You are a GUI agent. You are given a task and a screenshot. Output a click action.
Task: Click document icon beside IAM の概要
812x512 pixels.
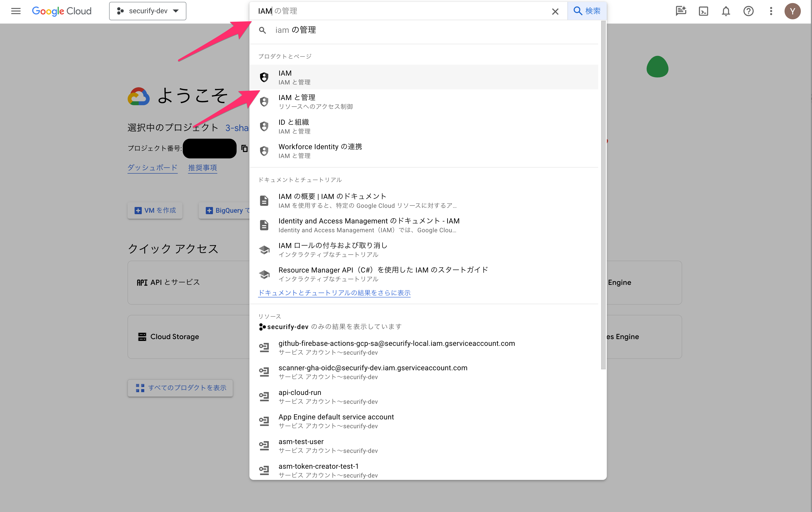(264, 200)
